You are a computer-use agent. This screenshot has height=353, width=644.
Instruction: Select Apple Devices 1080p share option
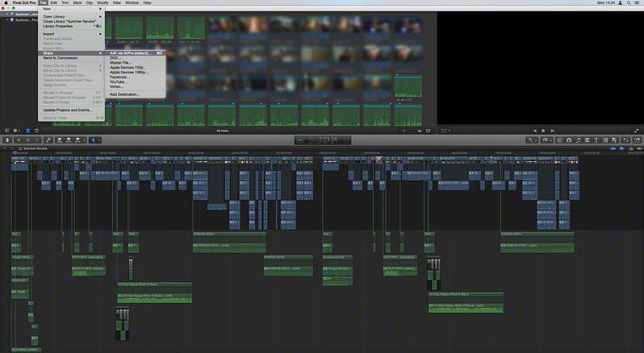point(135,73)
